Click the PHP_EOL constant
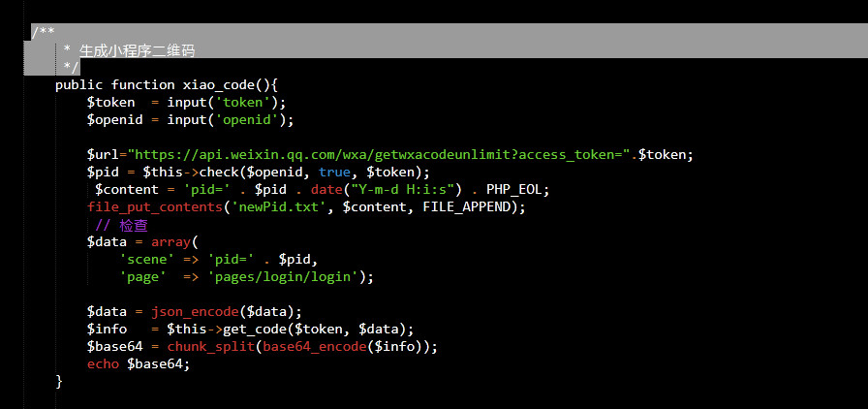Screen dimensions: 868x409 [514, 190]
